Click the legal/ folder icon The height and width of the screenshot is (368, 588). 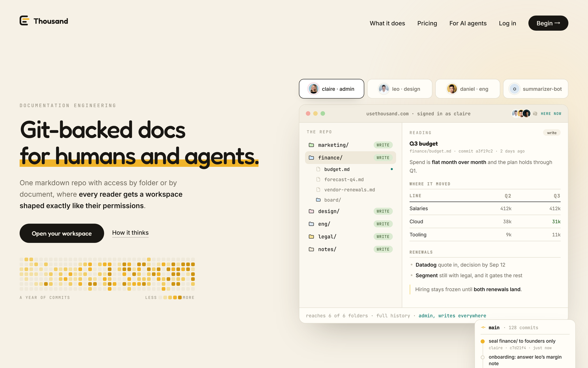point(311,236)
